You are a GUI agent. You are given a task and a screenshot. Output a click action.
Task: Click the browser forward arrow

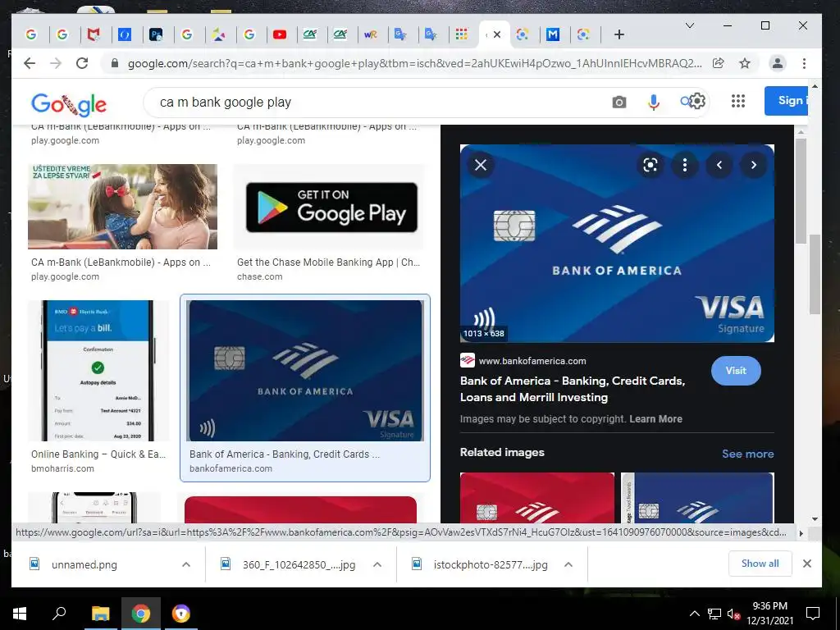coord(56,63)
